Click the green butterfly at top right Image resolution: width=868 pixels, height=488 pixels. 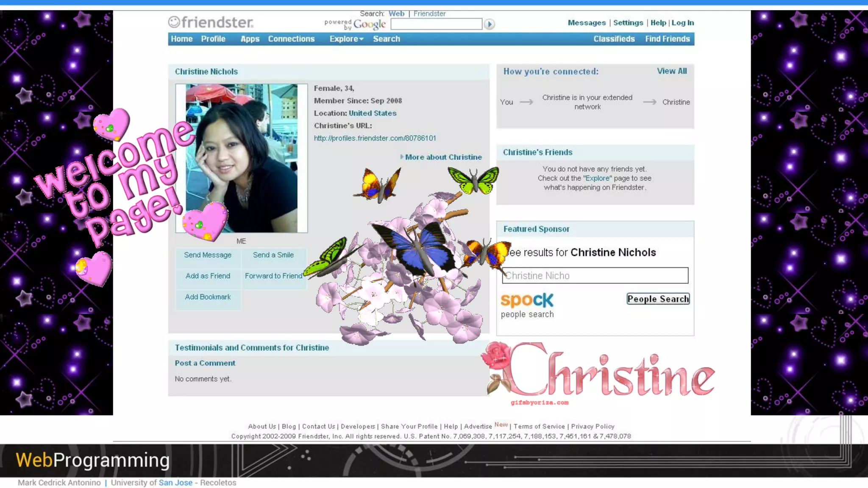(x=473, y=180)
